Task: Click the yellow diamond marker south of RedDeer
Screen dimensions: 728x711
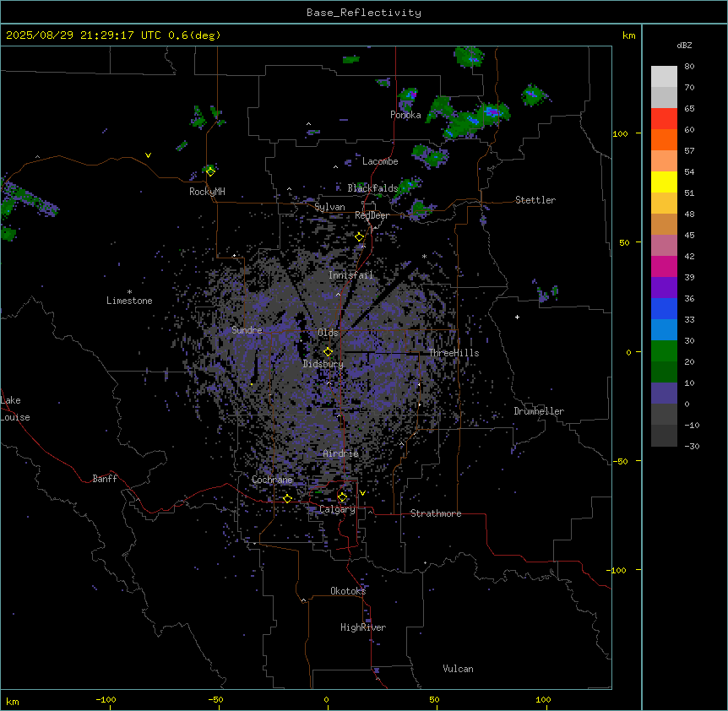Action: pyautogui.click(x=360, y=237)
